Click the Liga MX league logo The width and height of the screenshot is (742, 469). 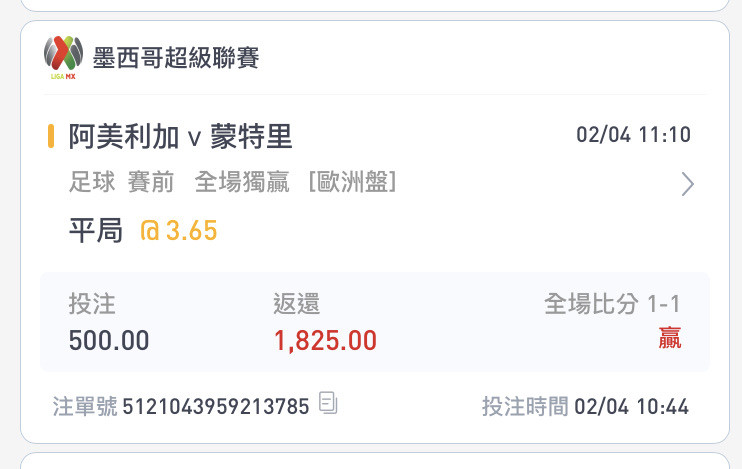(x=63, y=57)
